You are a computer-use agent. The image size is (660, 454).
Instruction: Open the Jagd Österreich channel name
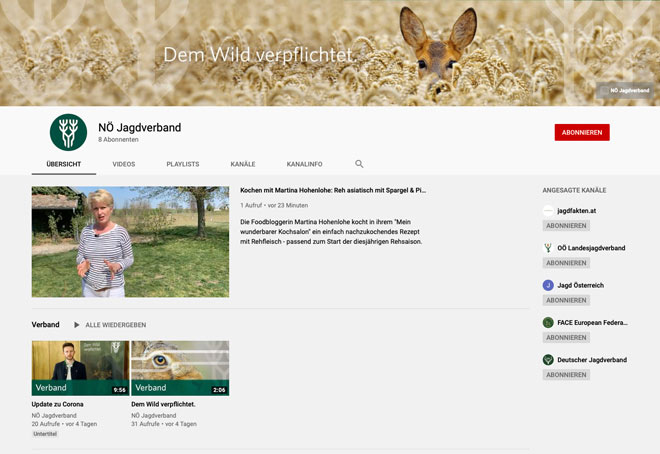[x=580, y=285]
